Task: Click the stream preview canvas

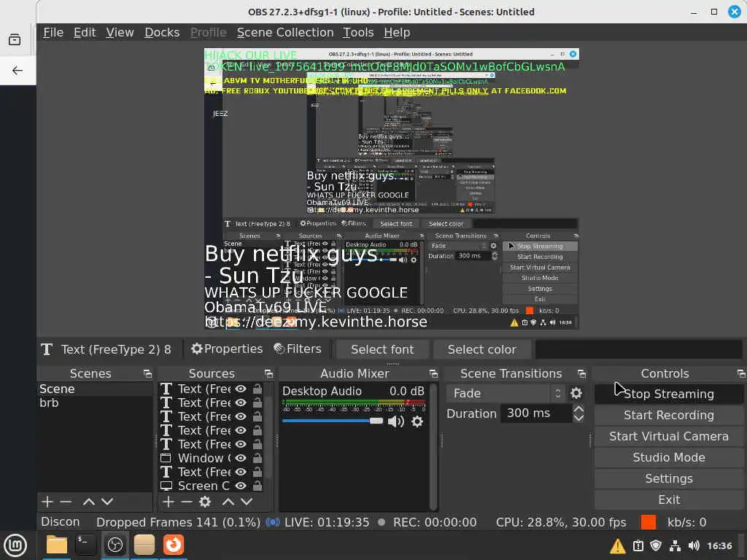Action: 392,189
